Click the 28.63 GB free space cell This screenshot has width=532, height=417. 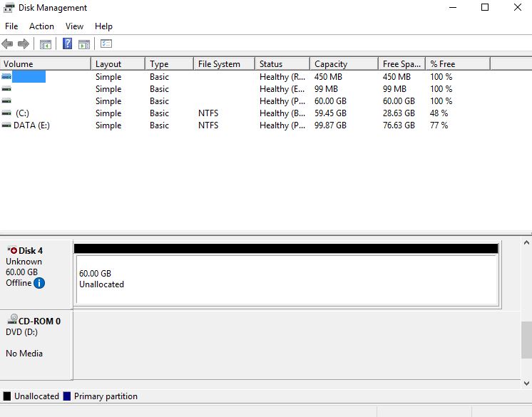[399, 113]
